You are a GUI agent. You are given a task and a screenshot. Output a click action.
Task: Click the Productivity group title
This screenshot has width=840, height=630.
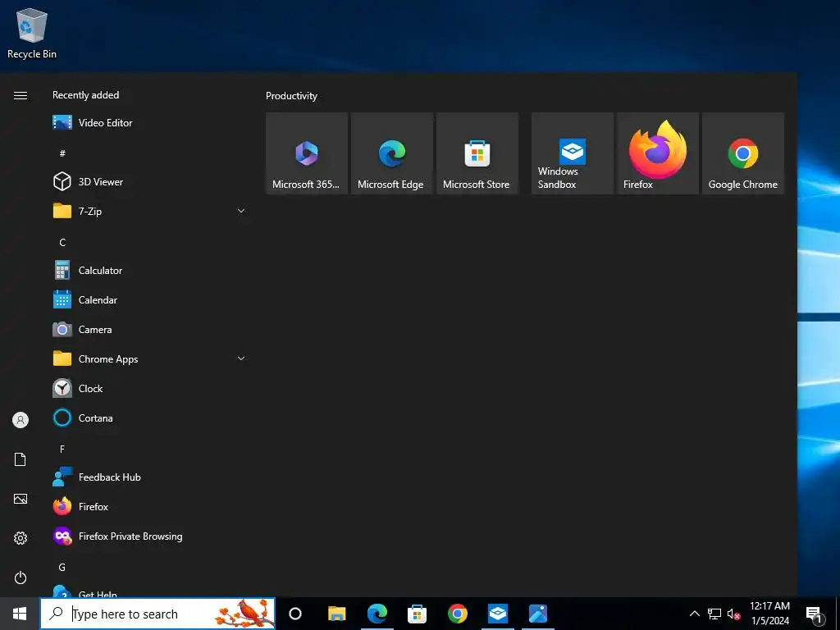(291, 96)
